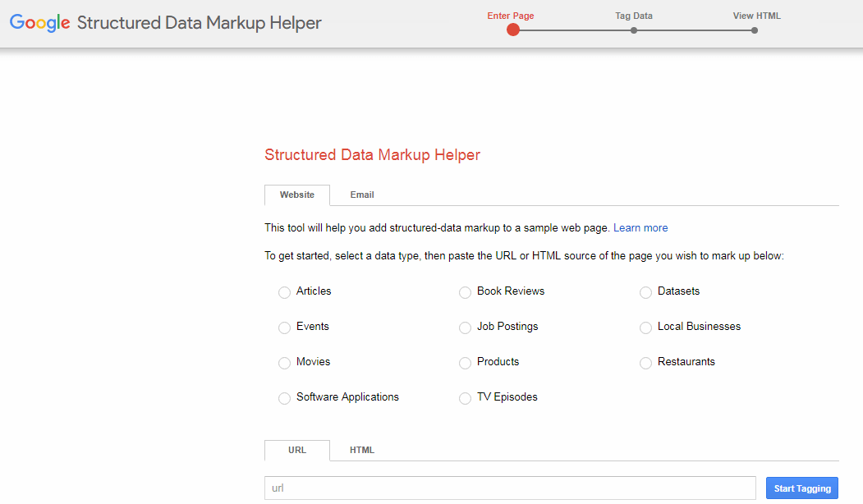Pick Software Applications data type
Image resolution: width=863 pixels, height=504 pixels.
[285, 398]
